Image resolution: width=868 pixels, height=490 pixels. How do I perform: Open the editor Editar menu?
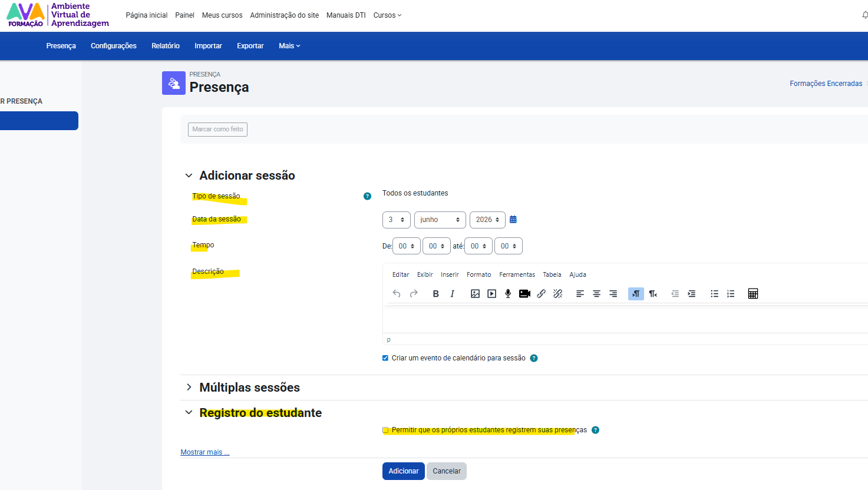pos(401,274)
